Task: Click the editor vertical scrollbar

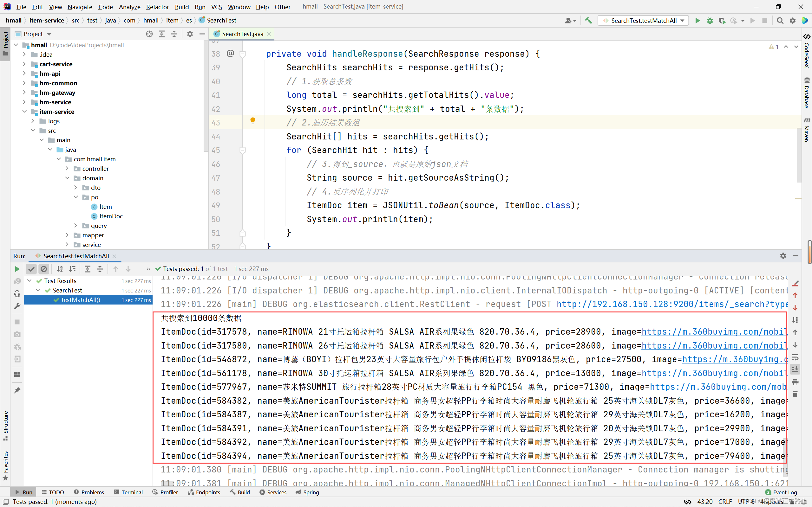Action: tap(799, 154)
